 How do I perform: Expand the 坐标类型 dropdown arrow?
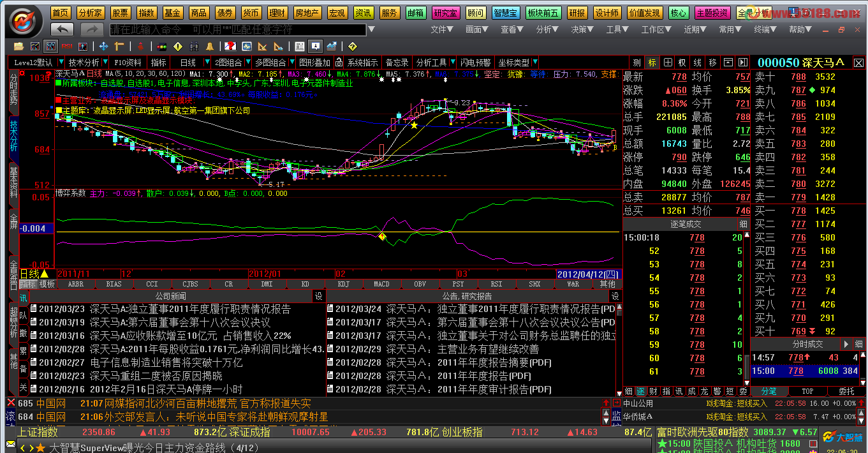tap(535, 62)
